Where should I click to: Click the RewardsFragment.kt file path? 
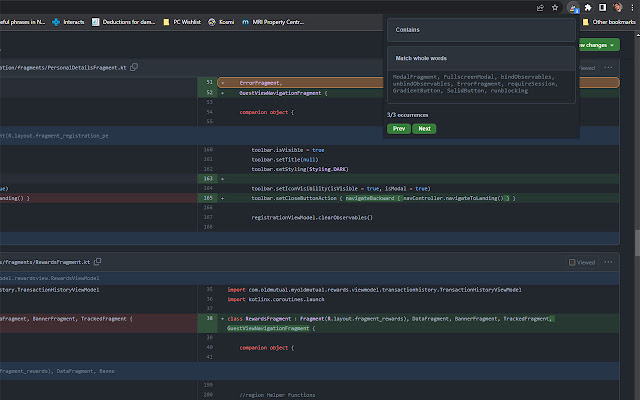45,262
